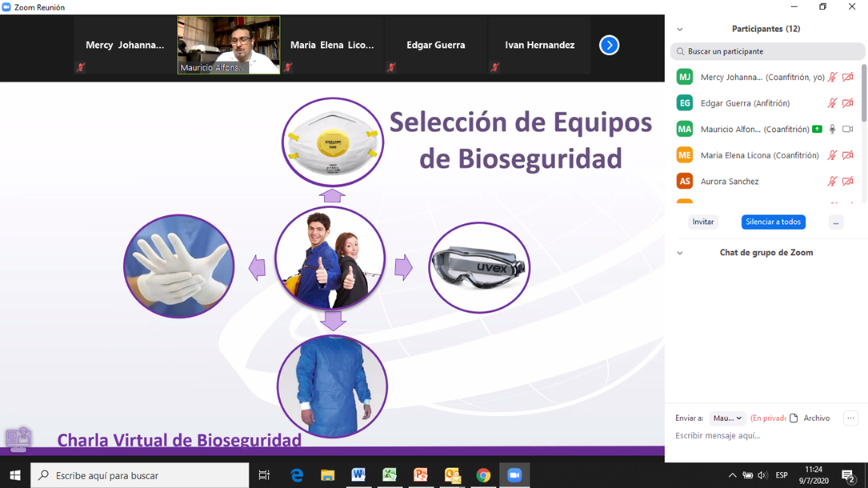
Task: Click Edgar Guerra's camera-off icon in list
Action: point(847,103)
